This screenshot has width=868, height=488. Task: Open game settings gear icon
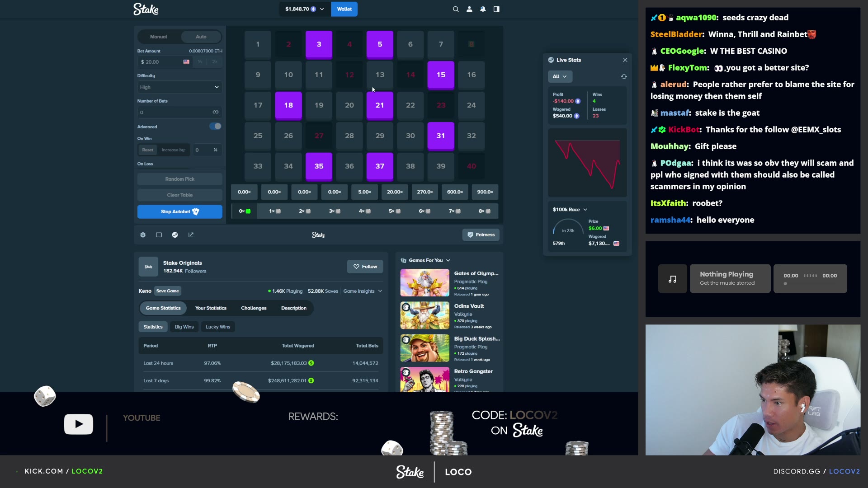point(143,235)
